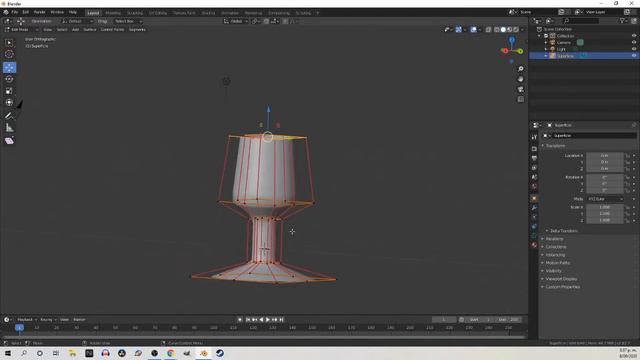The height and width of the screenshot is (360, 640).
Task: Open Render properties tab icon
Action: click(x=534, y=149)
